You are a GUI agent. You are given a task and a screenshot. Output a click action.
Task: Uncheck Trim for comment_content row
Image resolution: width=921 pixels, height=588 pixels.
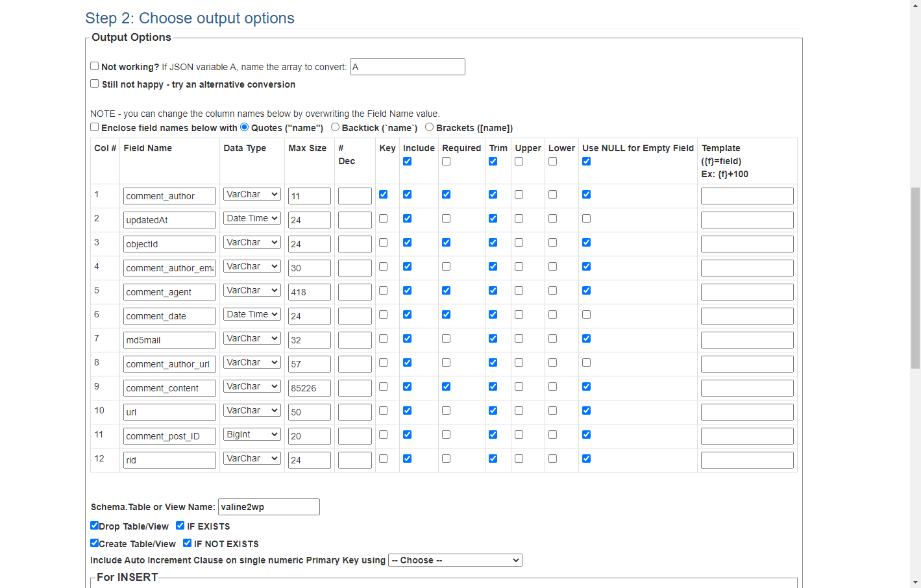coord(493,387)
